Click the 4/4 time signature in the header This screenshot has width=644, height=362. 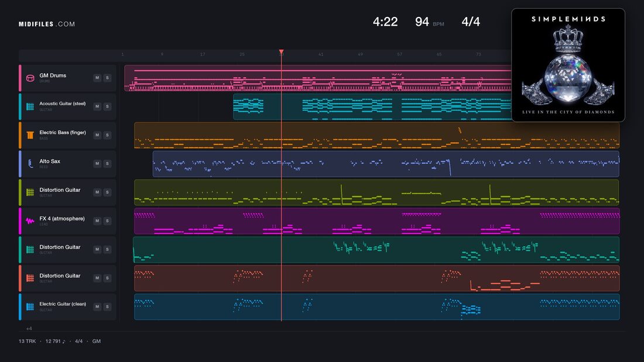[471, 22]
